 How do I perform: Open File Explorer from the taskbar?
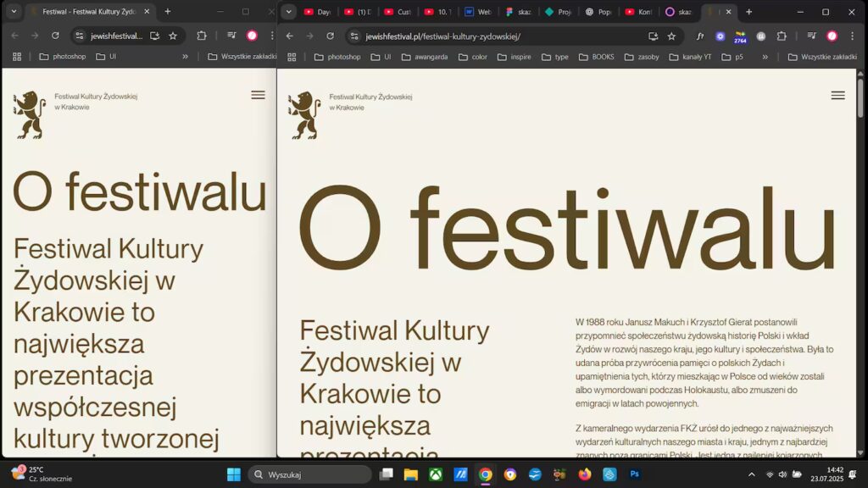coord(411,474)
